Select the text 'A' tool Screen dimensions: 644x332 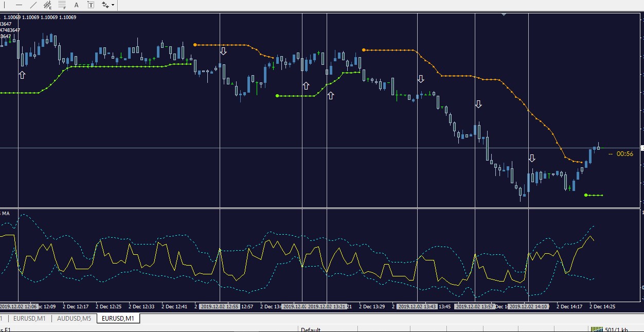click(x=77, y=5)
